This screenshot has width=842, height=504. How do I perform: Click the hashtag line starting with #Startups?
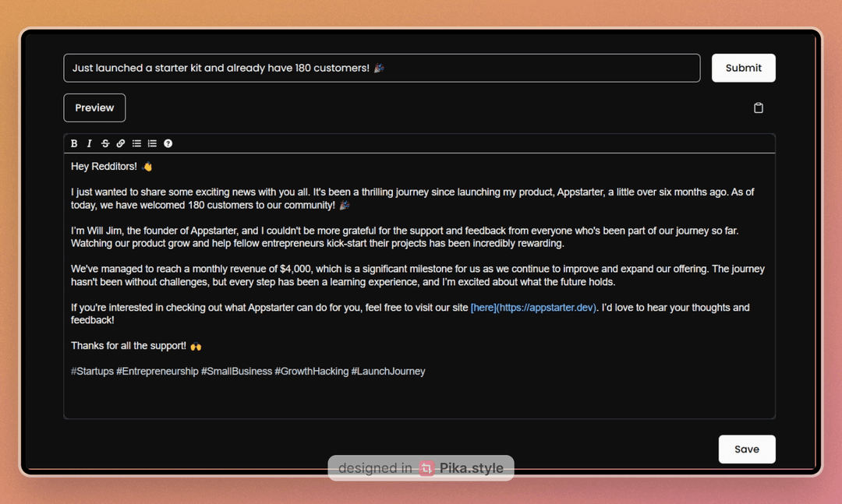[248, 372]
